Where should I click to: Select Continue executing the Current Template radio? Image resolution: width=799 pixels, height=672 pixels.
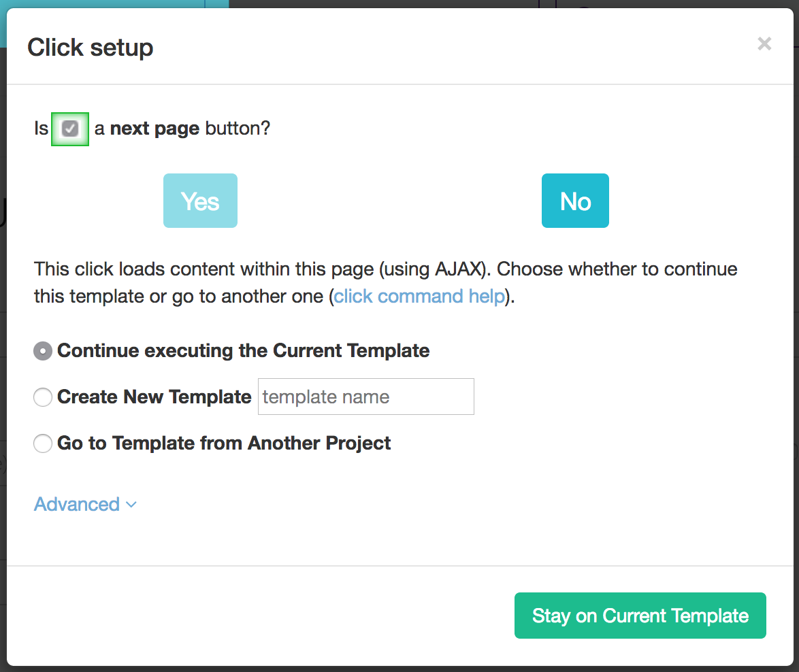click(x=43, y=351)
